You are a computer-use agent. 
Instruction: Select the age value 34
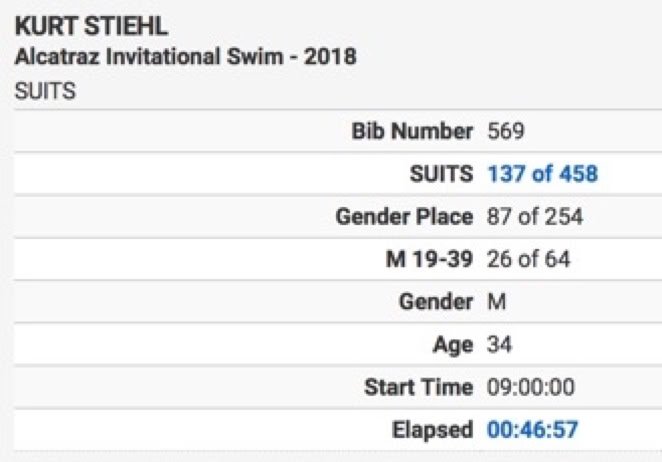point(499,345)
